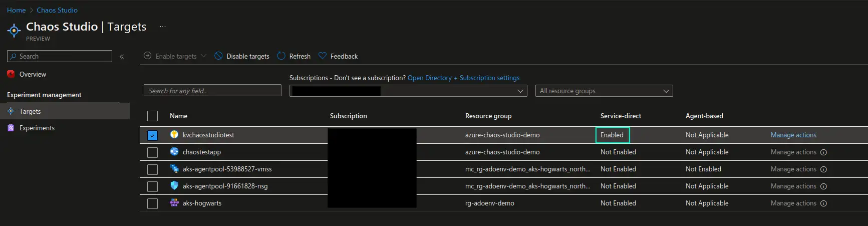
Task: Click Chaos Studio breadcrumb link
Action: tap(57, 10)
